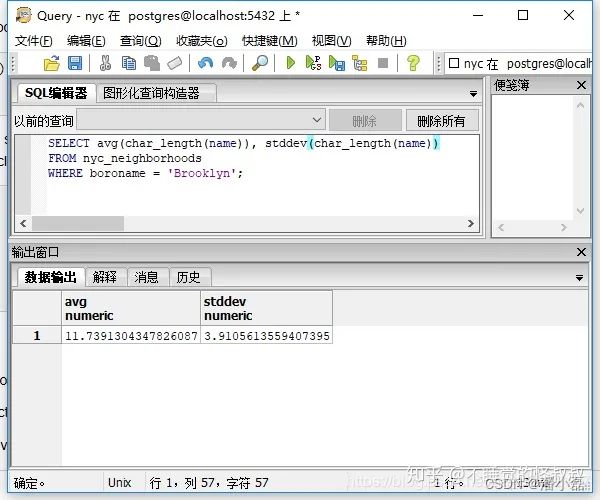Click the FROM nyc_neighborhoods line
600x500 pixels.
pyautogui.click(x=125, y=158)
